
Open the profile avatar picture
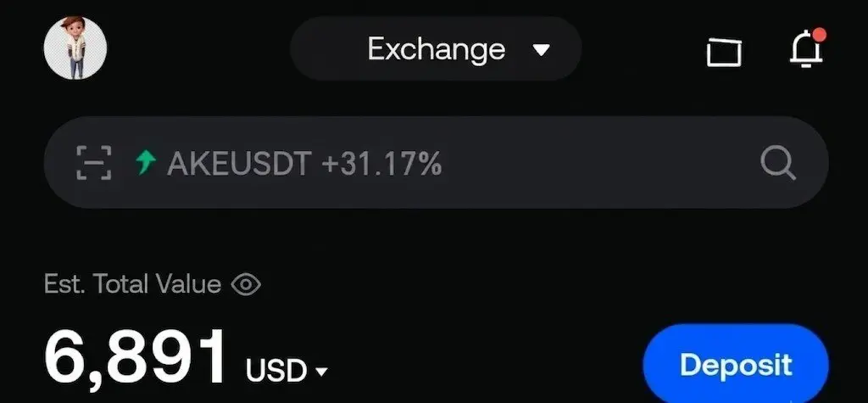[75, 48]
